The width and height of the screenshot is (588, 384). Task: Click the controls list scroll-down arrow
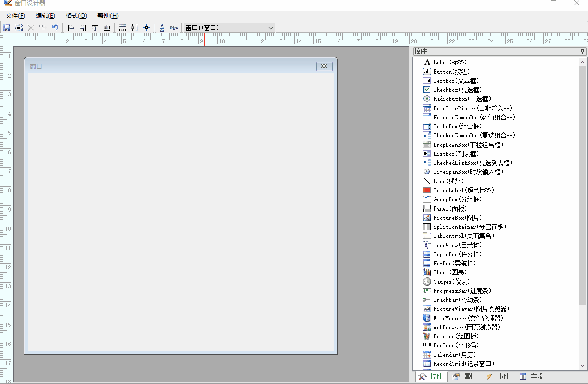(x=582, y=365)
